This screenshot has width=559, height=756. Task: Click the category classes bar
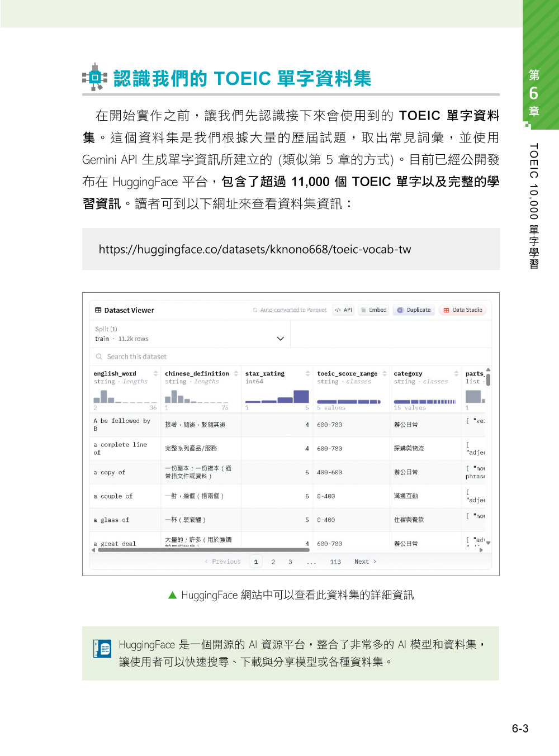(x=425, y=402)
